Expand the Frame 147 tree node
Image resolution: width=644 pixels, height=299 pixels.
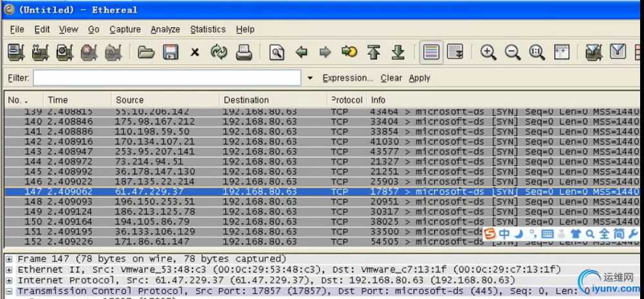8,259
